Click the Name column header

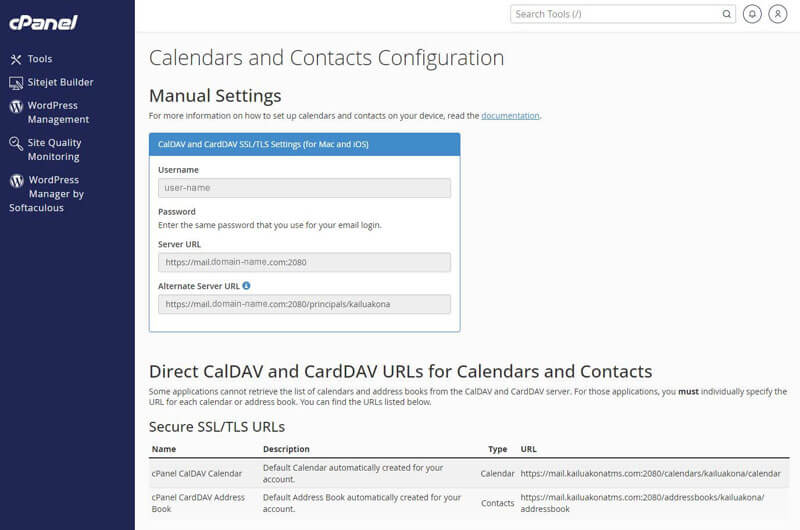pos(164,449)
